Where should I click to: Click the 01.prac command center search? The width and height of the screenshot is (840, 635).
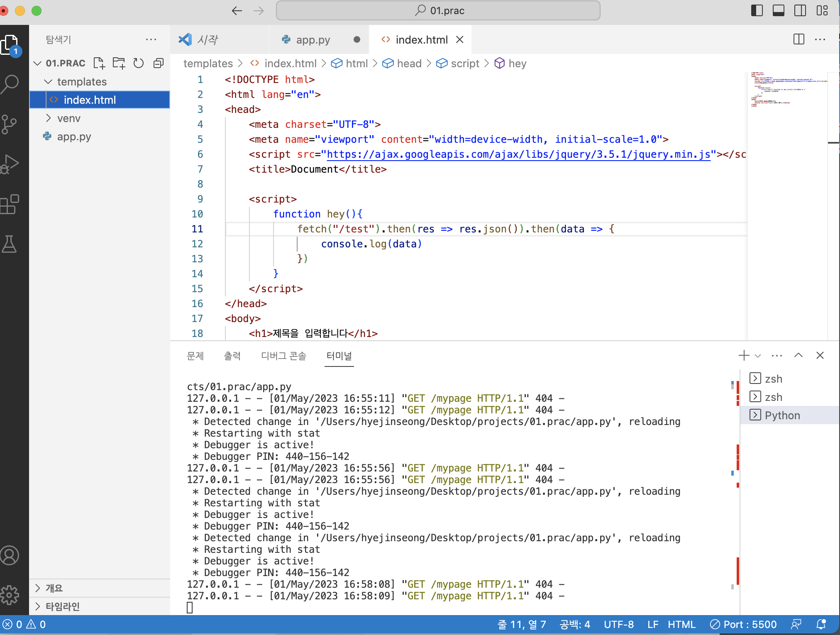438,10
